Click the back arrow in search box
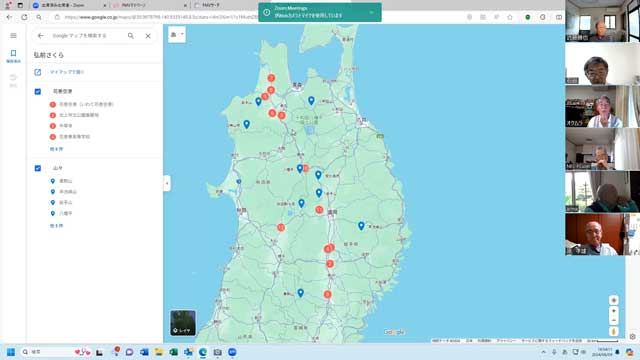Image resolution: width=640 pixels, height=360 pixels. click(40, 36)
